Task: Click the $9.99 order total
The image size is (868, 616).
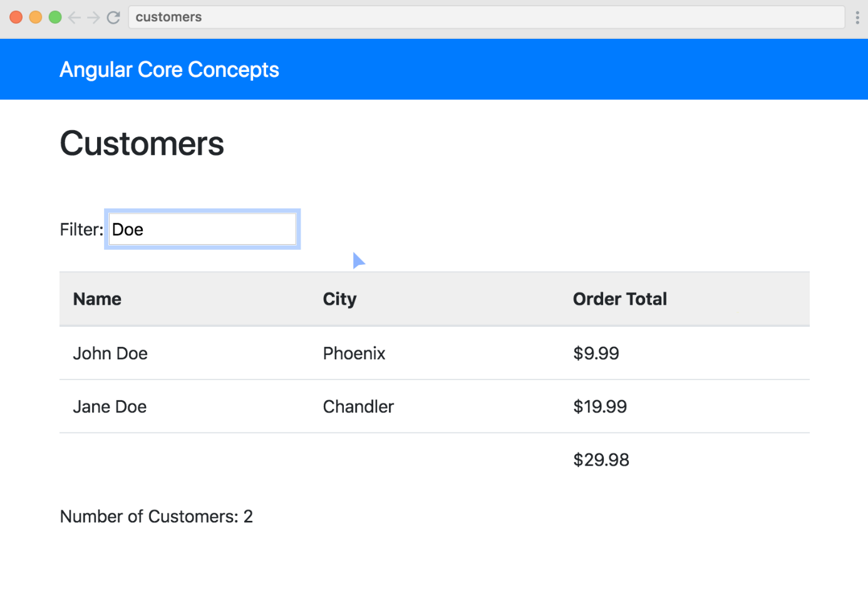Action: (596, 354)
